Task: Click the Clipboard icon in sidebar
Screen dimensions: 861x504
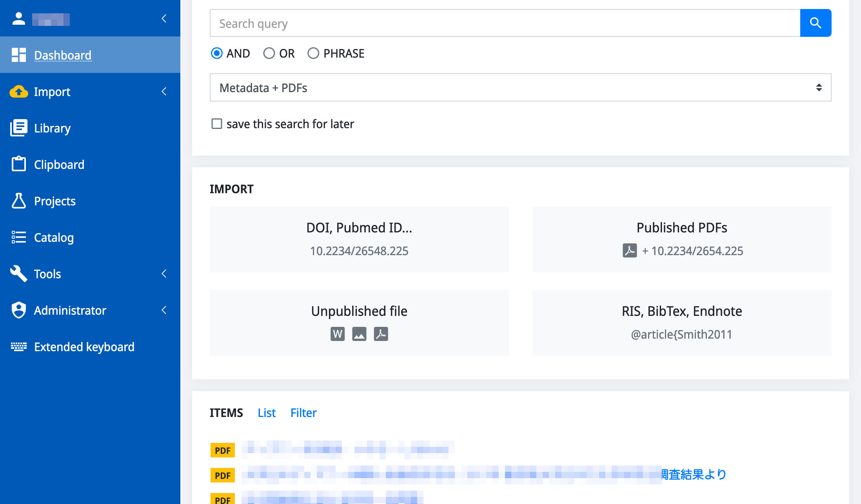Action: (x=18, y=164)
